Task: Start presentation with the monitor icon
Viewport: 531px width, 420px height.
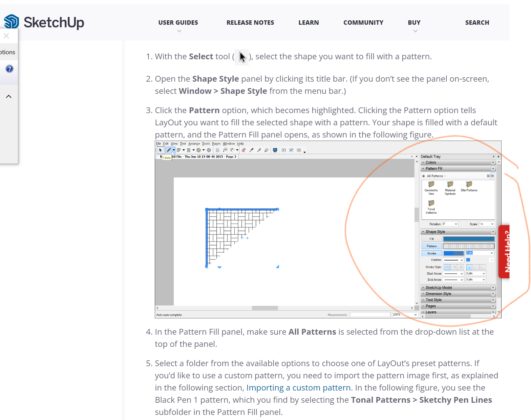Action: tap(275, 150)
